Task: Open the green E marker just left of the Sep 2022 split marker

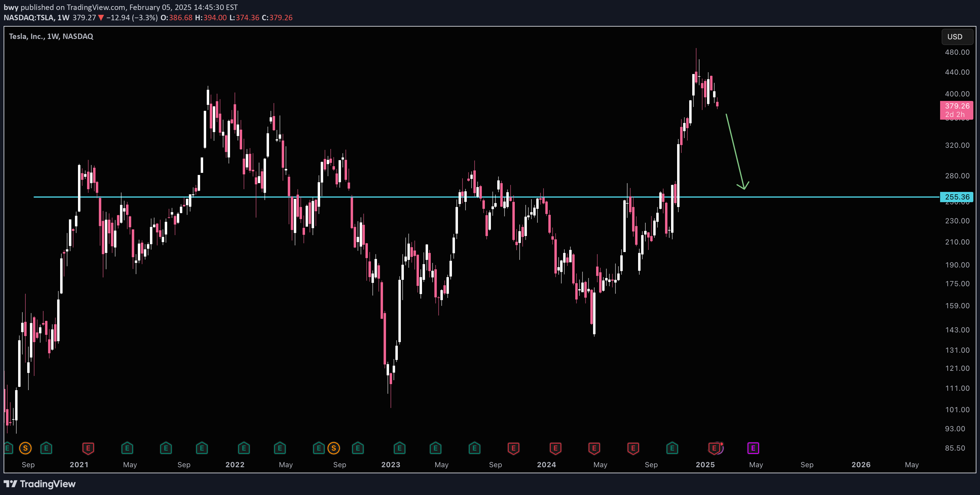Action: click(x=319, y=448)
